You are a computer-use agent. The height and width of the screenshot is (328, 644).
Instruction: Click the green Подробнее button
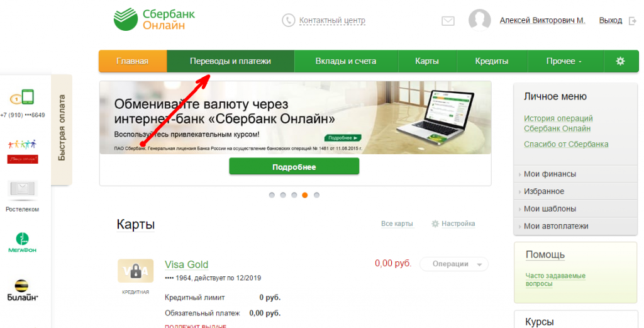[x=294, y=167]
